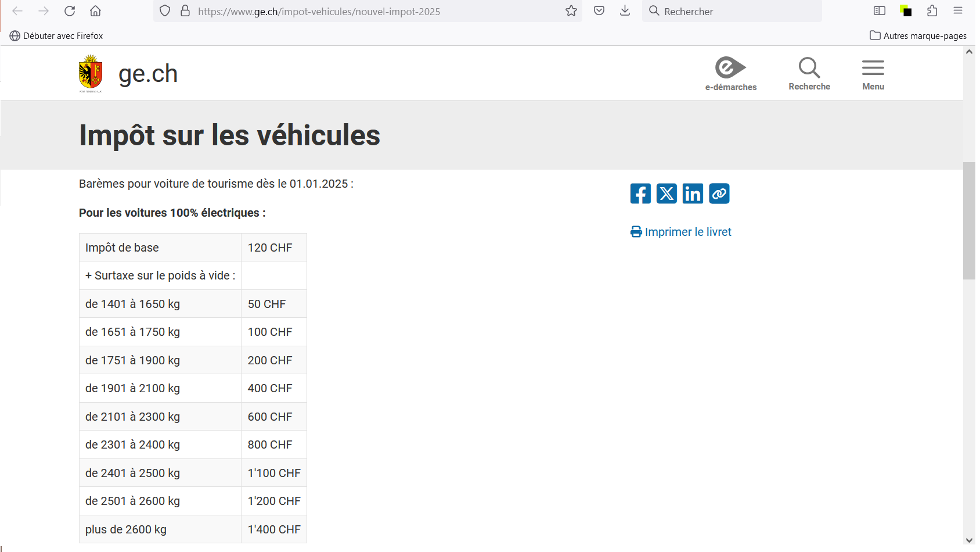Screen dimensions: 980x552
Task: Share page on LinkedIn
Action: coord(693,193)
